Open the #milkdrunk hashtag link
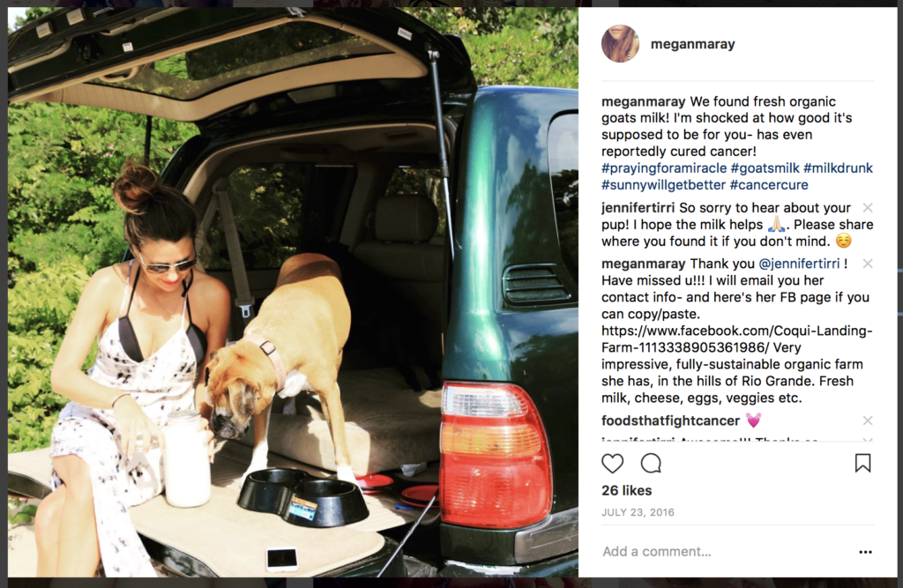This screenshot has width=903, height=588. [838, 168]
